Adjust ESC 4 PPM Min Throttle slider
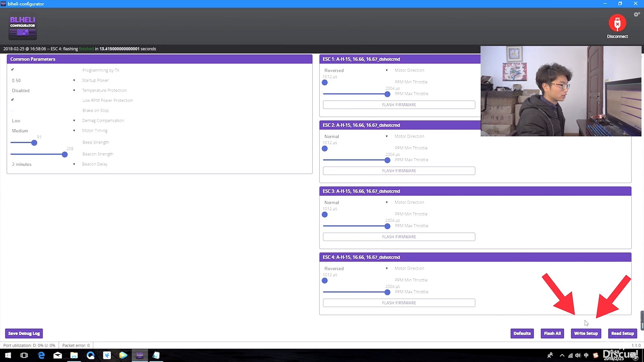The width and height of the screenshot is (644, 362). coord(325,281)
